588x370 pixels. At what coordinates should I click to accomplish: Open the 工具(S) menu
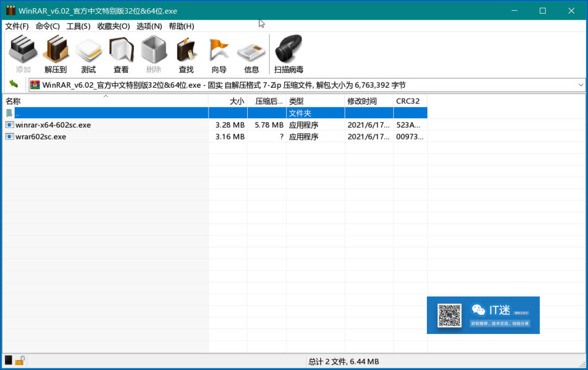[x=78, y=26]
